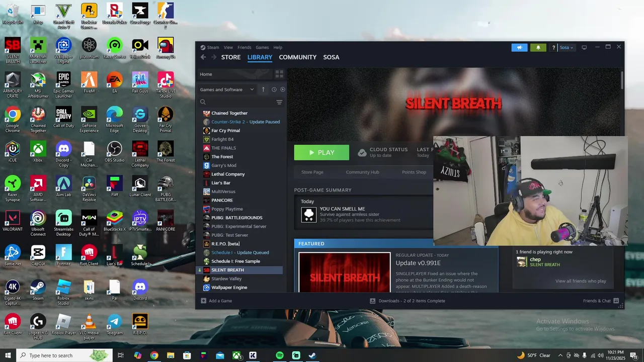
Task: Switch to Big Picture mode icon
Action: click(x=584, y=48)
